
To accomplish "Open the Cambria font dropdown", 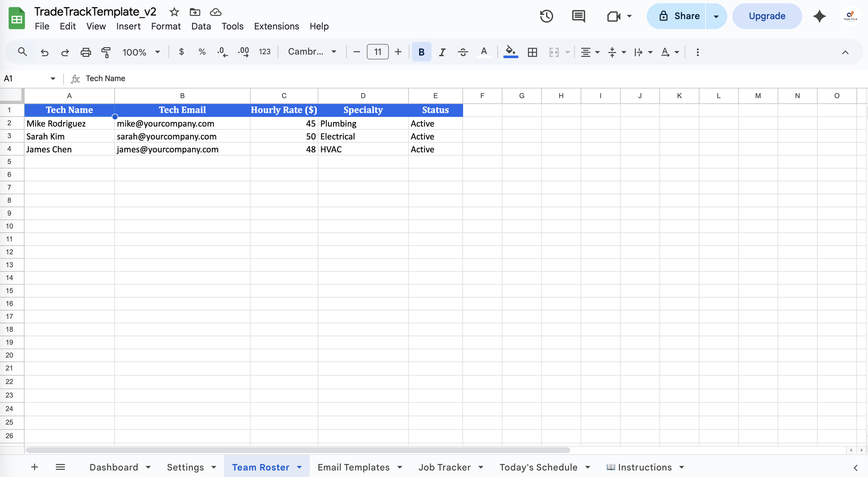I will pos(312,52).
